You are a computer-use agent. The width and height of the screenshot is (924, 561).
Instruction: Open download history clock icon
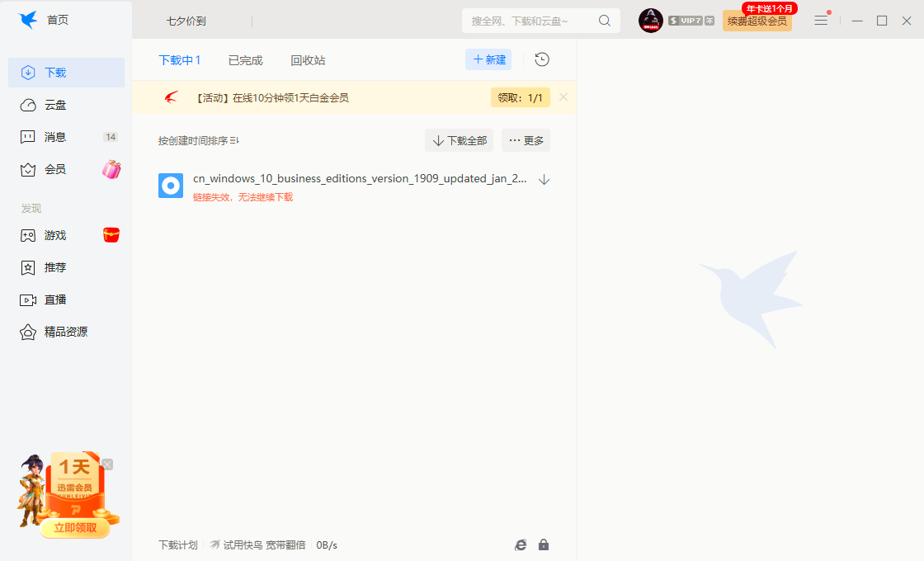(542, 59)
